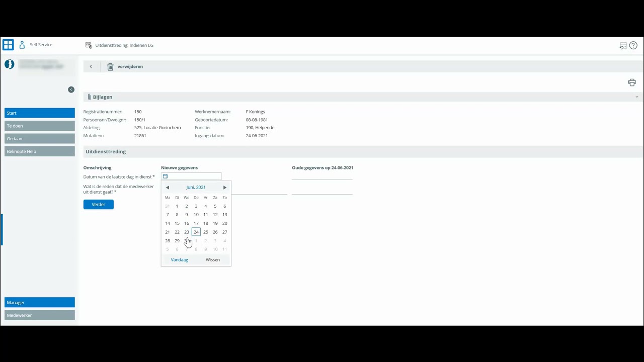The height and width of the screenshot is (362, 644).
Task: Click Wissen in the calendar
Action: [213, 260]
